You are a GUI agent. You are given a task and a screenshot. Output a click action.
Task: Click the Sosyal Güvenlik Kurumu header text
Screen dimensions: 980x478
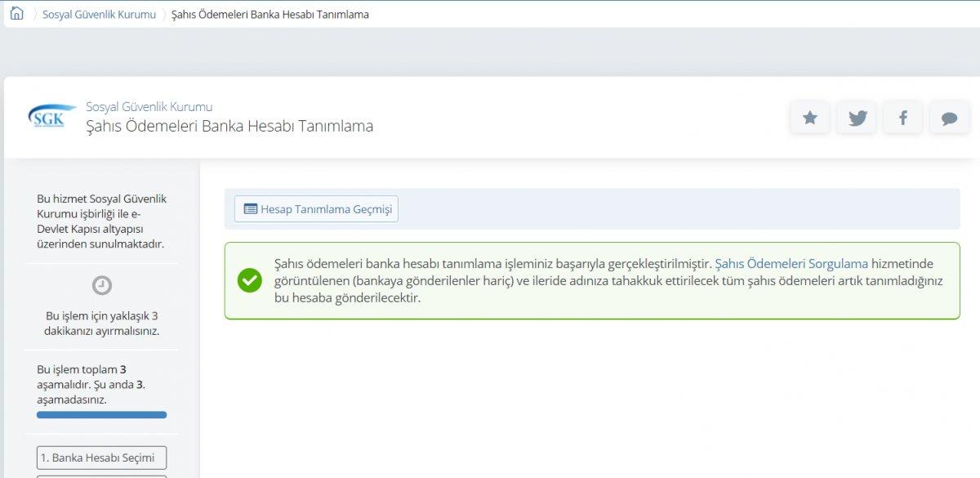click(148, 106)
